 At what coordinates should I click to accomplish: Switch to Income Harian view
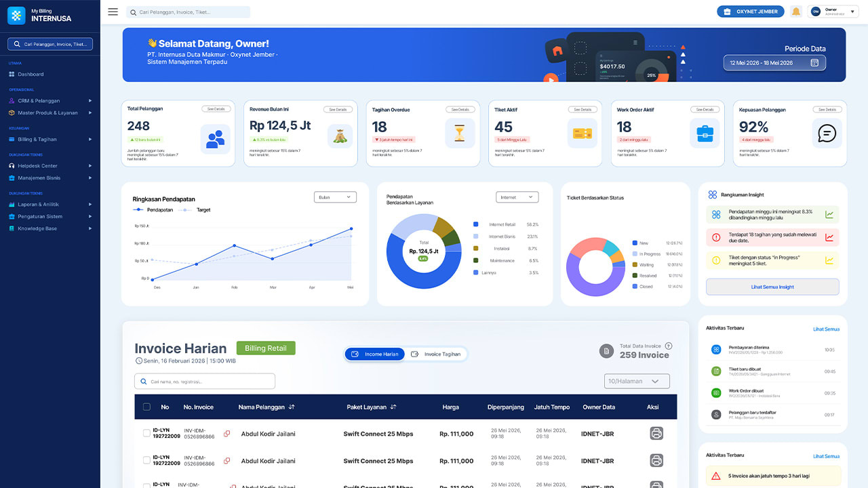click(x=375, y=354)
